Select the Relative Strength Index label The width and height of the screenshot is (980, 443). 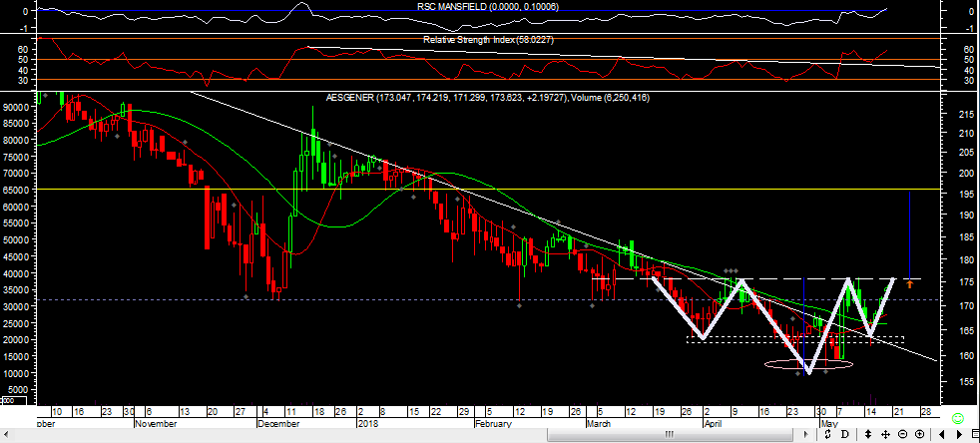pos(488,40)
